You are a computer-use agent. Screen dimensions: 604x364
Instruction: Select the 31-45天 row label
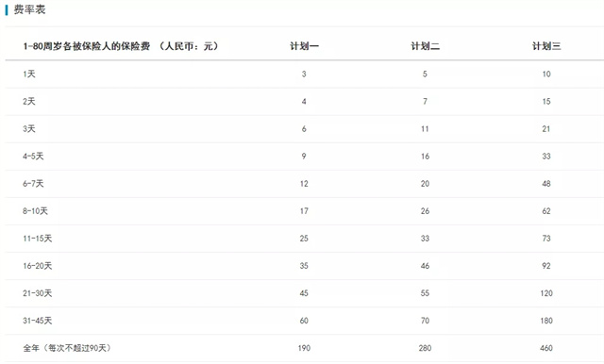[x=38, y=321]
